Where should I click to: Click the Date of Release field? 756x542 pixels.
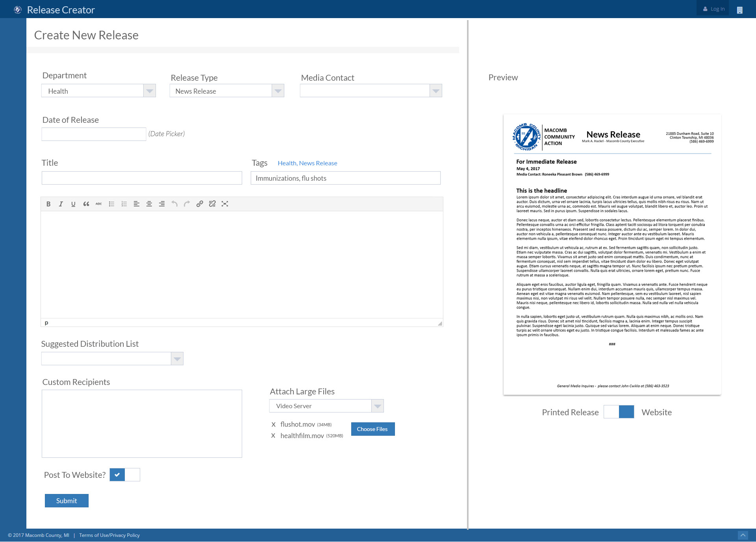(94, 134)
